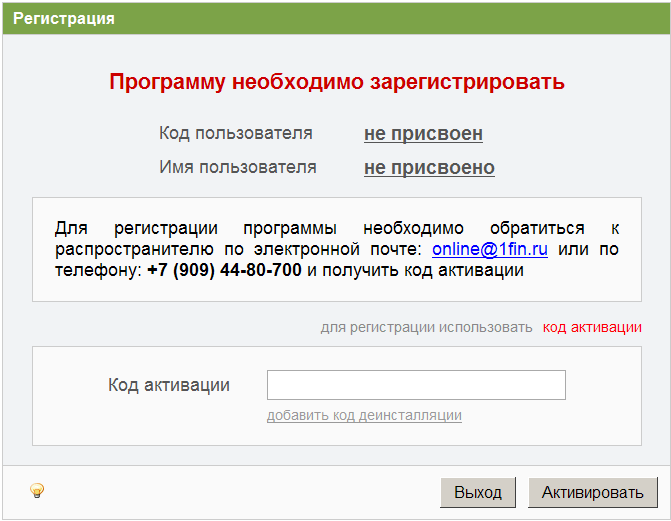671x521 pixels.
Task: Click the 'Имя пользователя' label
Action: point(238,167)
